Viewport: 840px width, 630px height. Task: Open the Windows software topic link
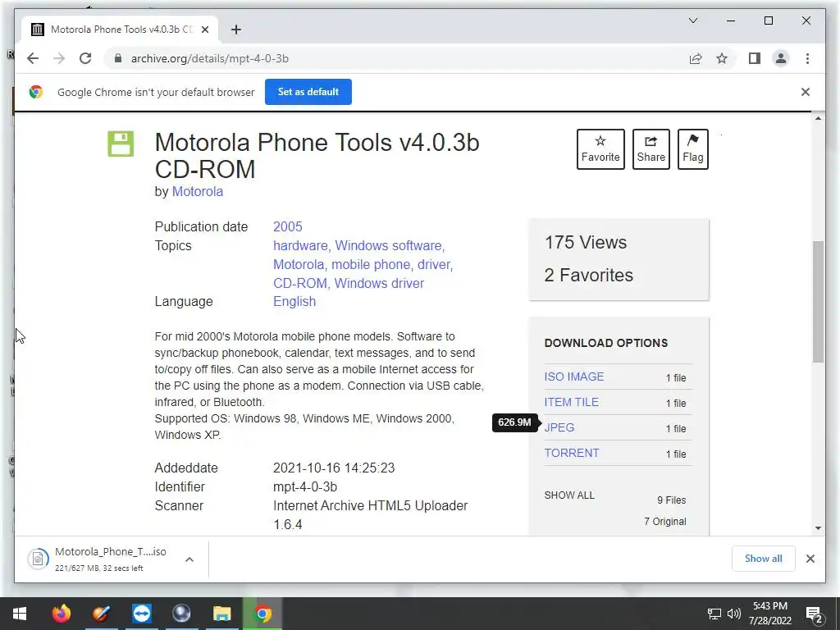[388, 245]
